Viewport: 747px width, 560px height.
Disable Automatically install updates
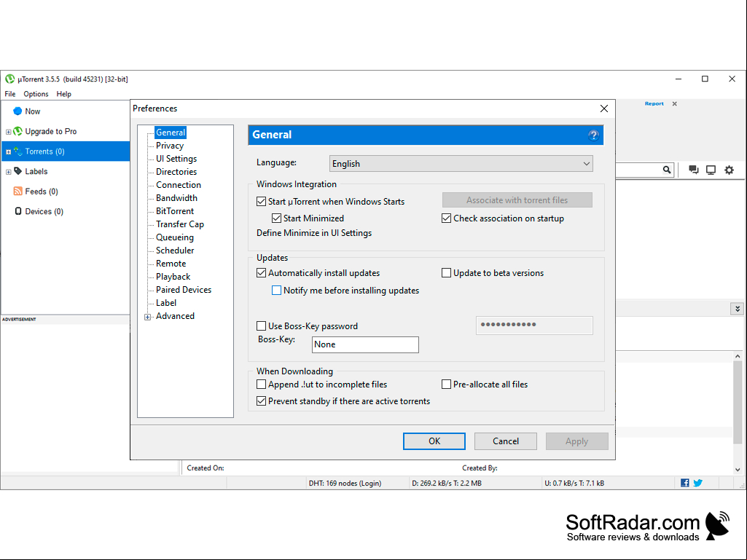click(261, 273)
